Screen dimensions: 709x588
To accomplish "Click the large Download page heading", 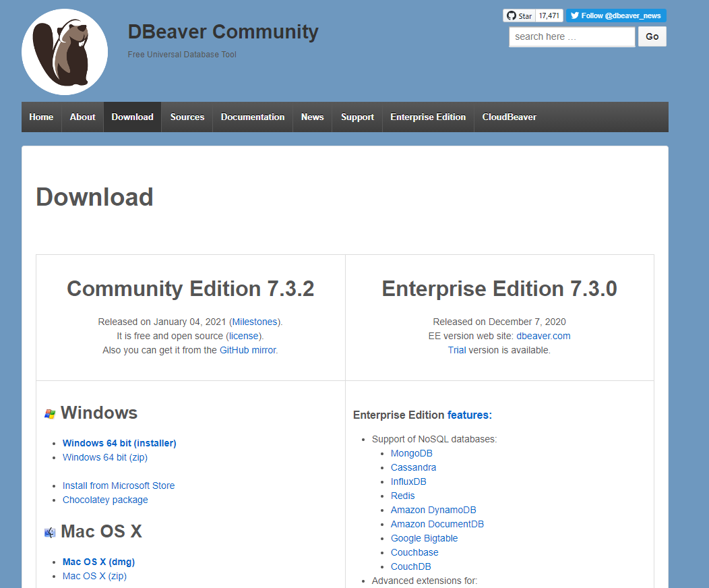I will point(94,197).
